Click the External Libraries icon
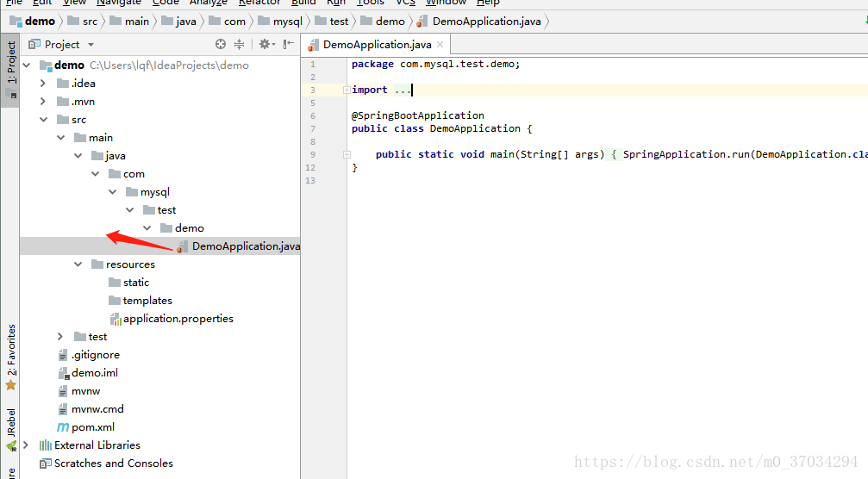Screen dimensions: 868x479 (x=45, y=445)
